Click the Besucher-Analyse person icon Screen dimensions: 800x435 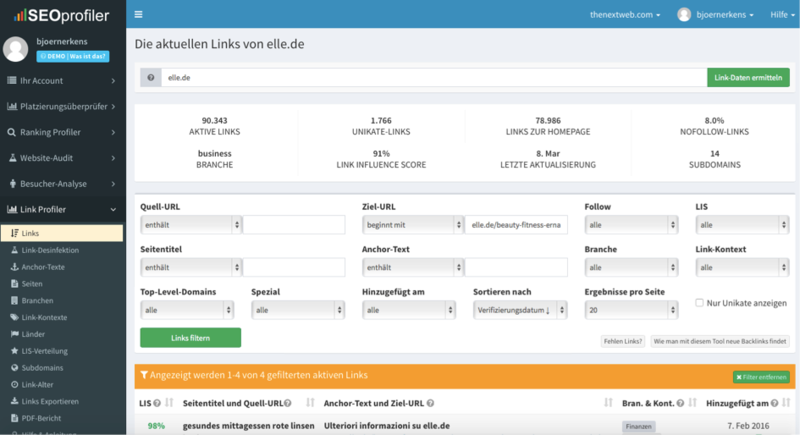pyautogui.click(x=12, y=184)
